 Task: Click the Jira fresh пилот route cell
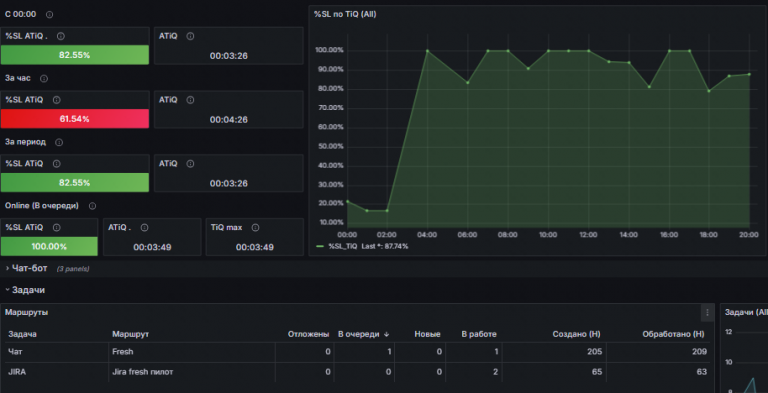click(x=143, y=372)
